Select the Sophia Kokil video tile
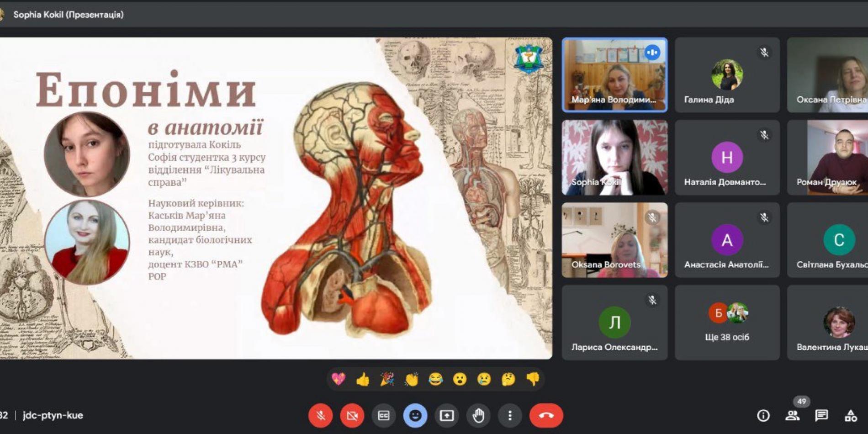The width and height of the screenshot is (868, 434). point(614,158)
